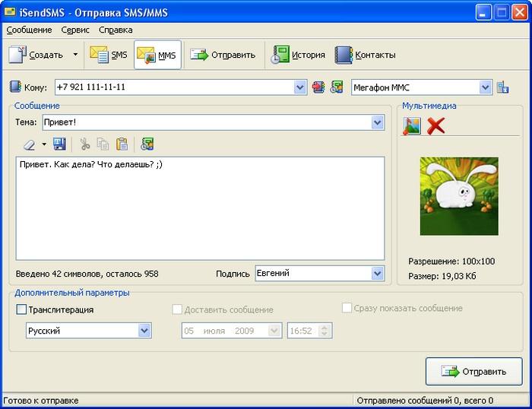This screenshot has height=409, width=532.
Task: Open the Подпись dropdown showing Евгений
Action: 377,273
